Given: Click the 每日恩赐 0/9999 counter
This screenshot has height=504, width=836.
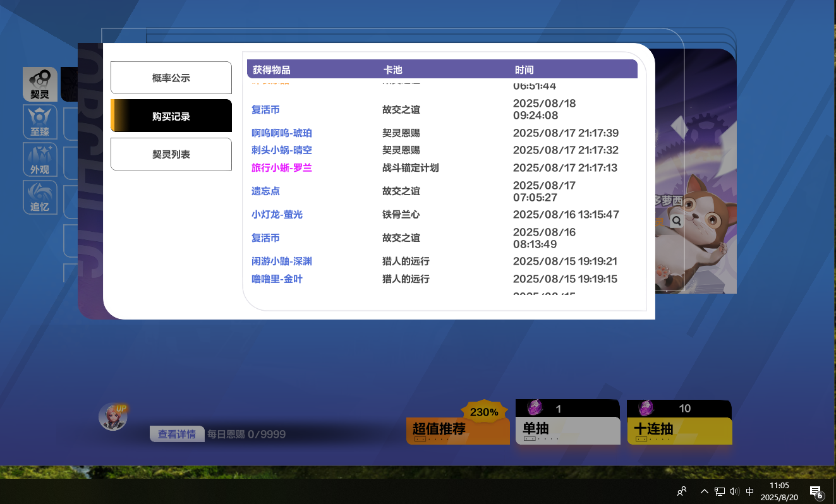Looking at the screenshot, I should [x=246, y=434].
